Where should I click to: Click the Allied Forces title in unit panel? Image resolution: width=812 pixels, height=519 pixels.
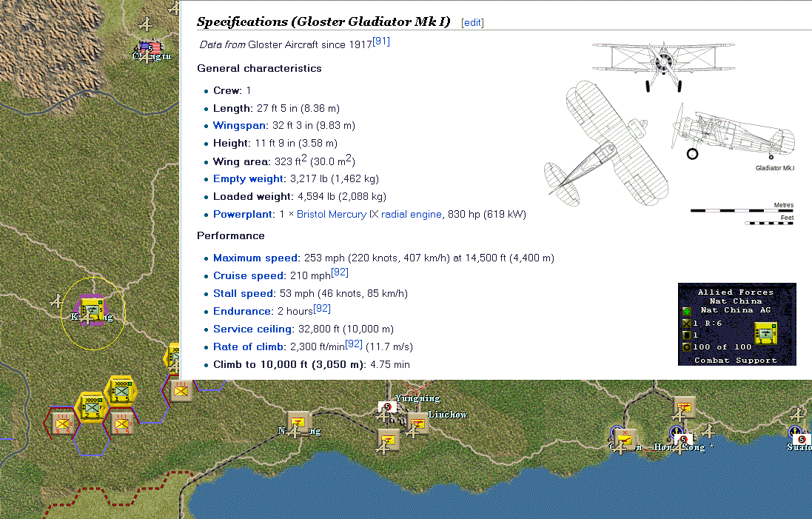735,292
